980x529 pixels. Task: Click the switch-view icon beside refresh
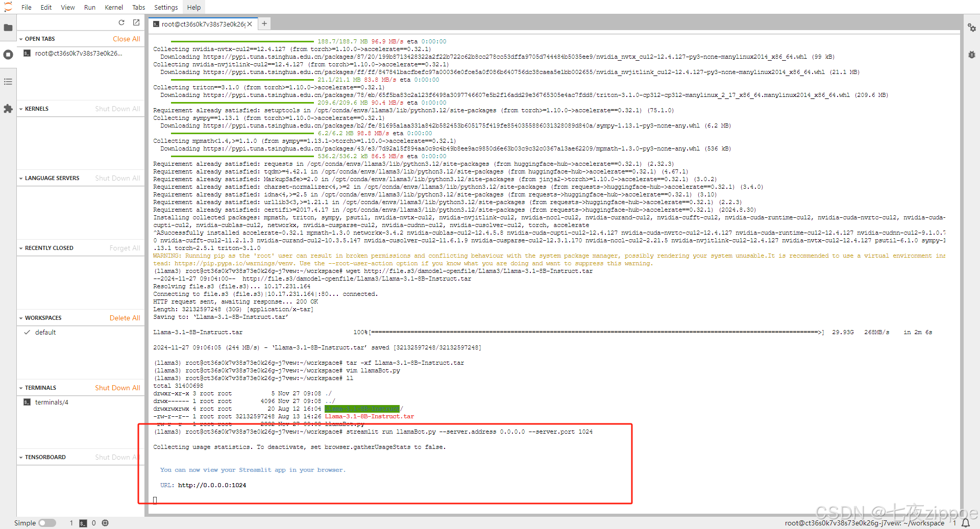(136, 22)
